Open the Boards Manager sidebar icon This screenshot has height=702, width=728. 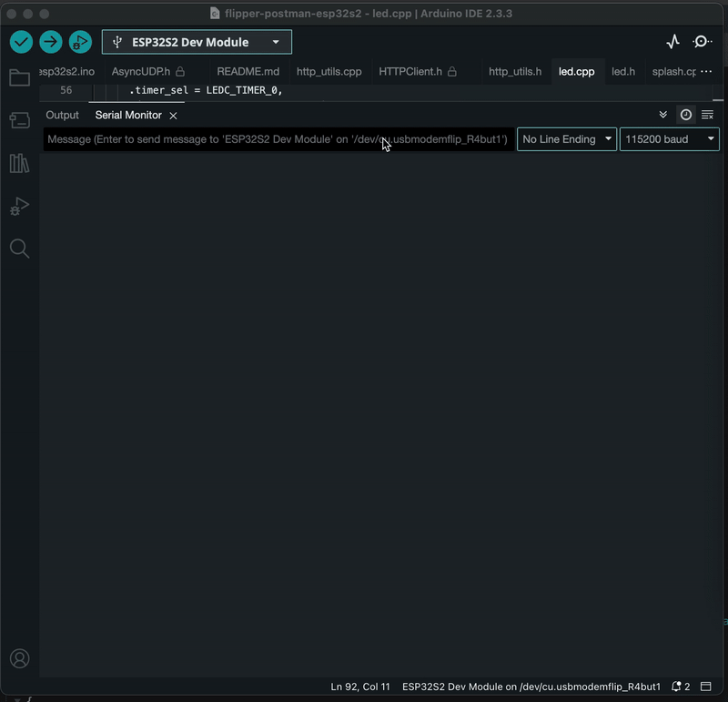(x=19, y=120)
